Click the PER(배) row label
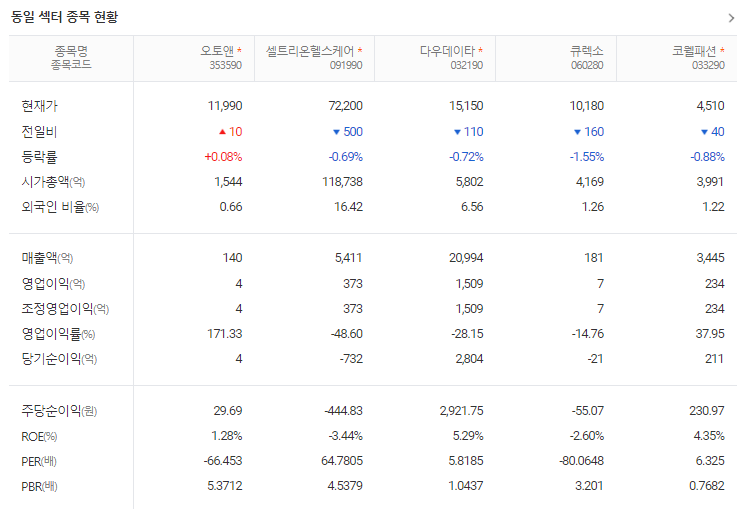Viewport: 743px width, 509px height. [x=39, y=461]
